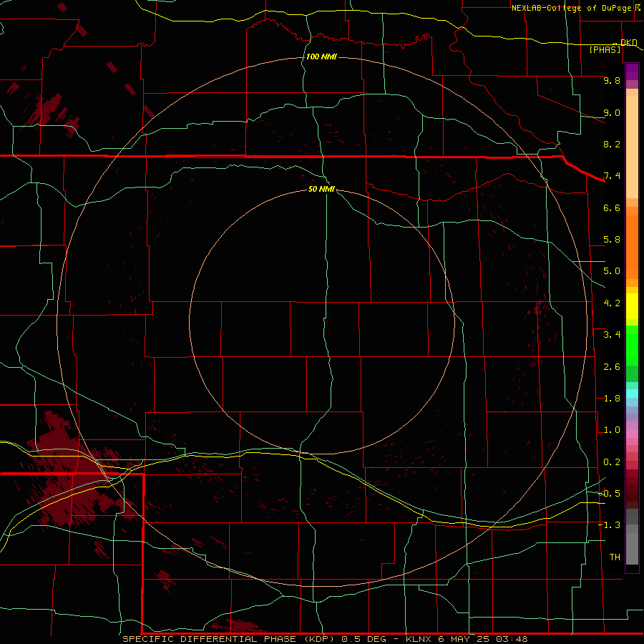Click the 50 NMI range ring label

tap(321, 189)
